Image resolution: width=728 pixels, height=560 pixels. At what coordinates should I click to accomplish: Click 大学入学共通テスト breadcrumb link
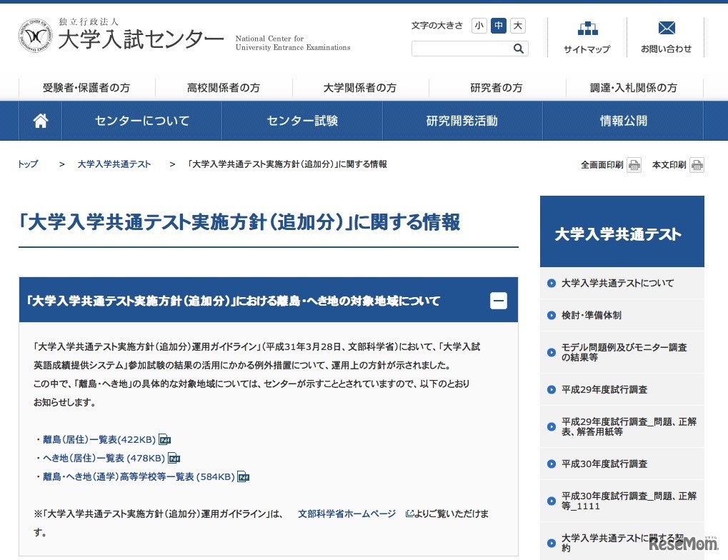[x=114, y=164]
